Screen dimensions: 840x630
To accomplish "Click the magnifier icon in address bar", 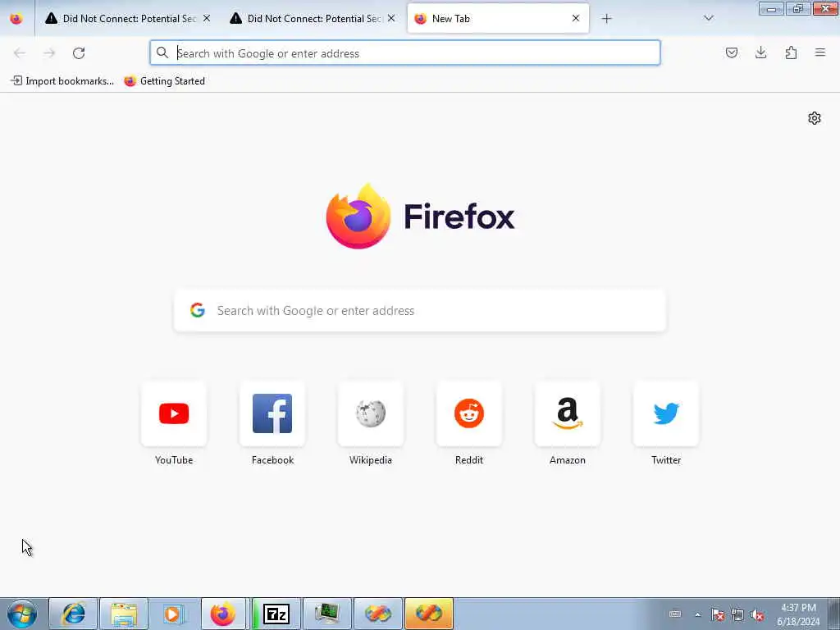I will coord(162,52).
